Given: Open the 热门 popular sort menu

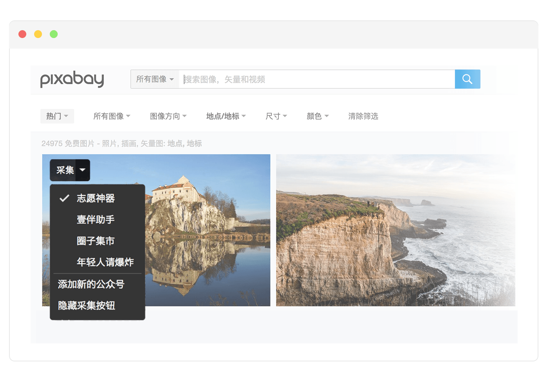Looking at the screenshot, I should pos(57,116).
